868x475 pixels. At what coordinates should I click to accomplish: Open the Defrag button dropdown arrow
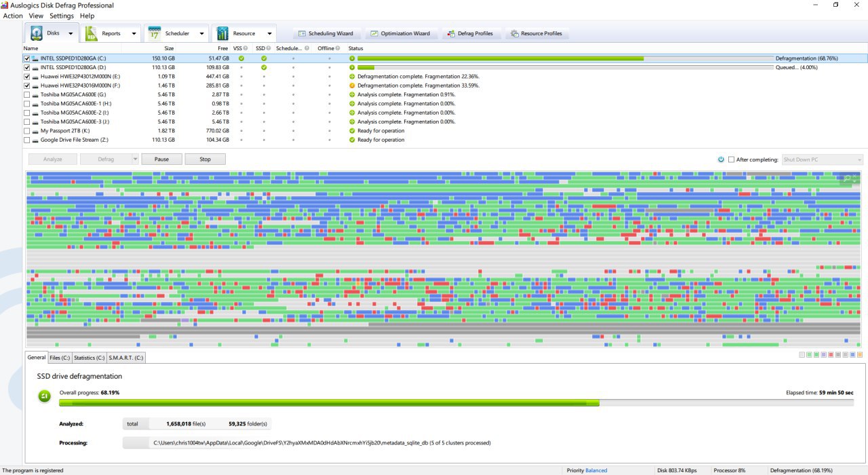[x=135, y=159]
